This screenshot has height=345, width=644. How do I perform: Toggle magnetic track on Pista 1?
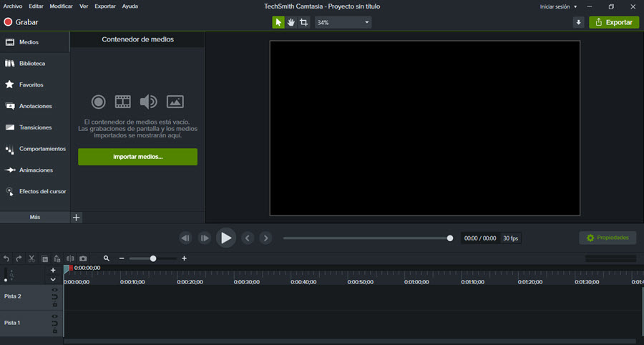click(54, 324)
